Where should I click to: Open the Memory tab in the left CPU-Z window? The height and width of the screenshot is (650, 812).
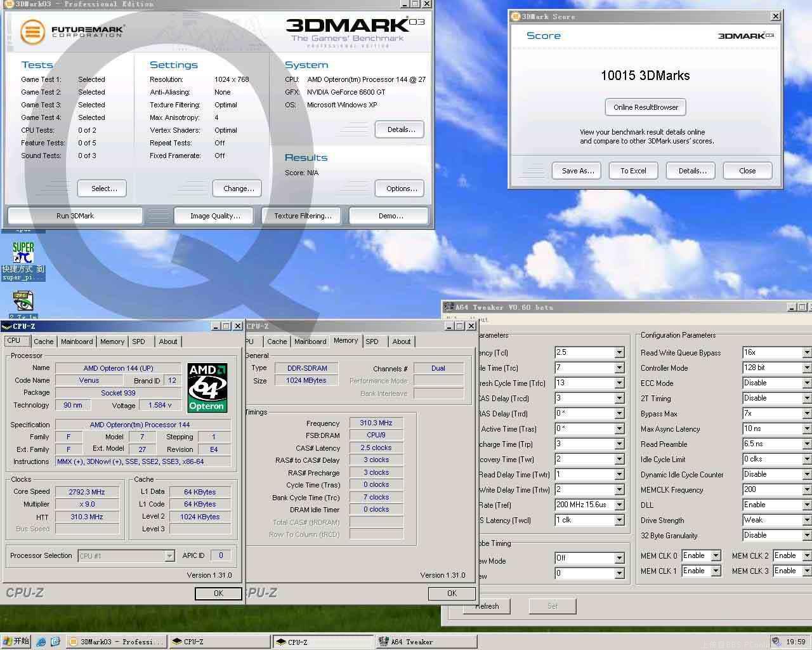(x=112, y=342)
